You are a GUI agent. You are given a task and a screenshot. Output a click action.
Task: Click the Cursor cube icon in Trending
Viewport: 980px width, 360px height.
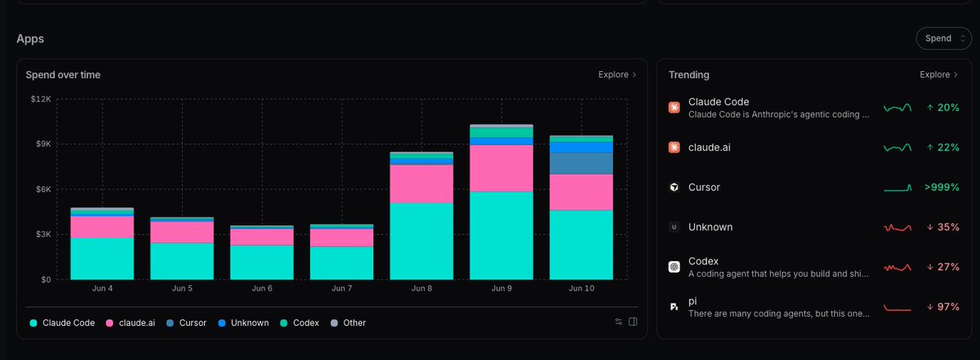[674, 187]
